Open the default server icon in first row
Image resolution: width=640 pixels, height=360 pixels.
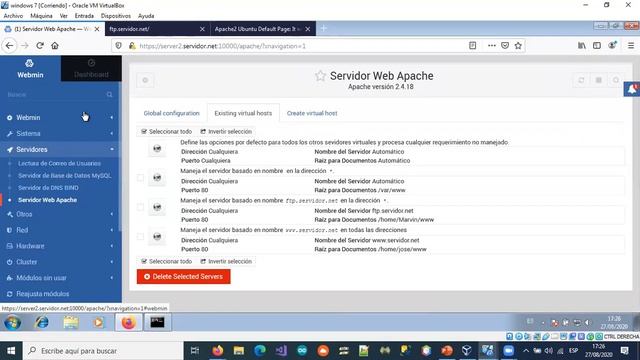157,149
